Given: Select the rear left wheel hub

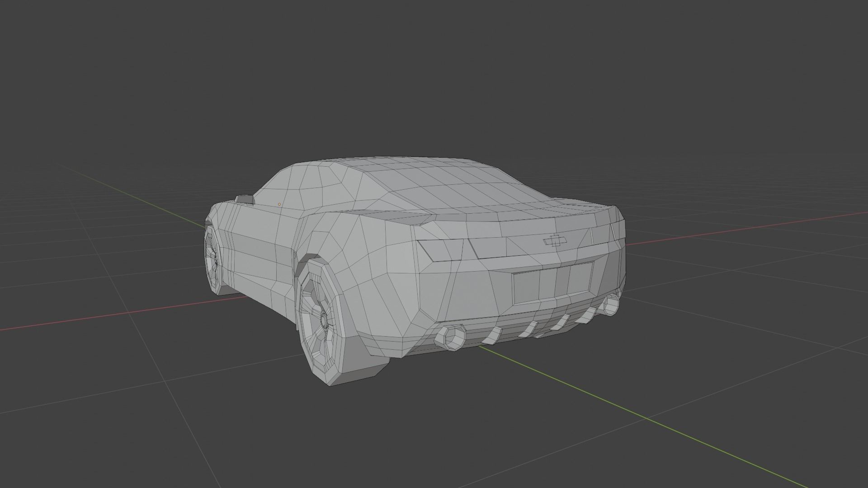Looking at the screenshot, I should point(324,319).
